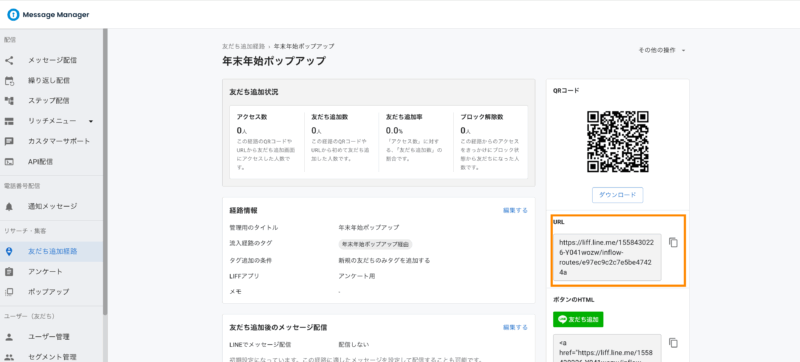Screen dimensions: 800x362
Task: Click the green 友だち追加 button
Action: click(578, 320)
